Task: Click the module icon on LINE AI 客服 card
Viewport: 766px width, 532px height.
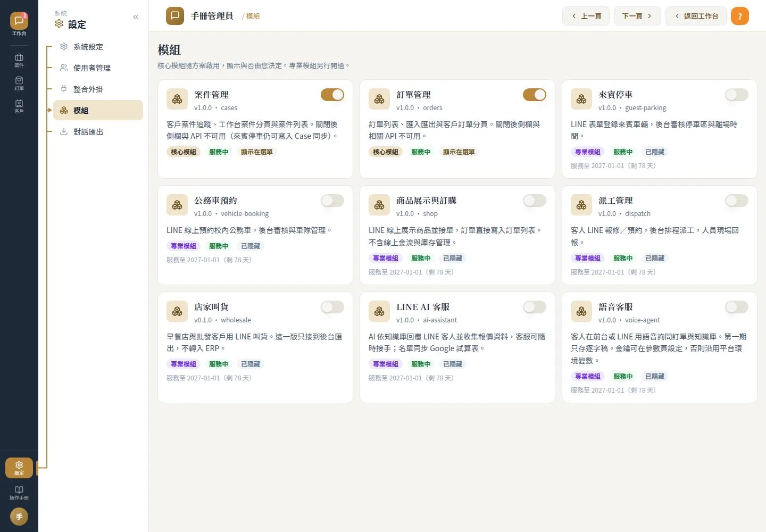Action: coord(379,311)
